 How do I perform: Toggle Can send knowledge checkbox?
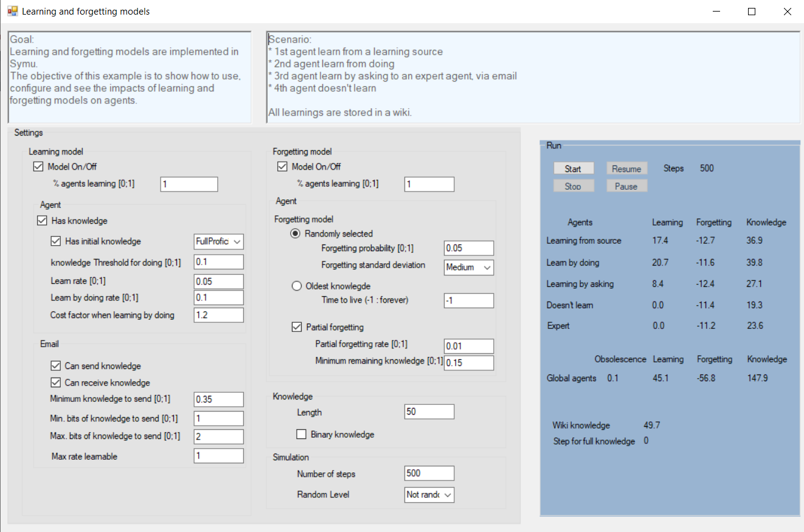tap(55, 366)
